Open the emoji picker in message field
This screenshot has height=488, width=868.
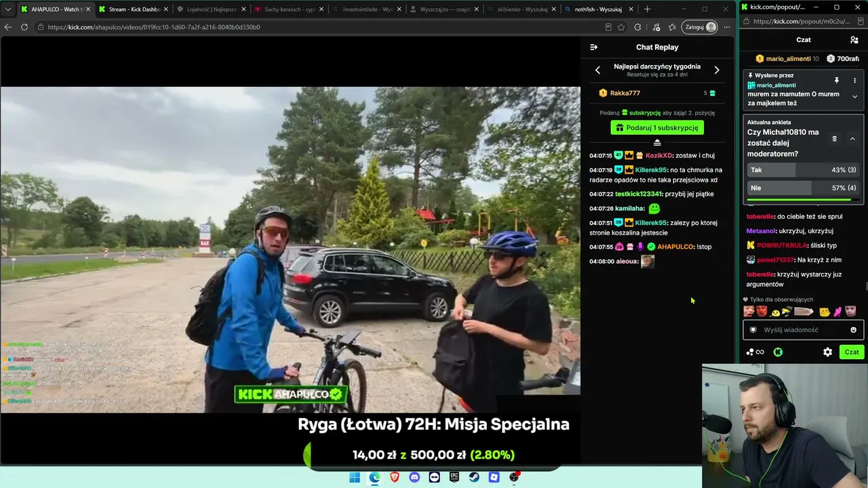(x=853, y=330)
